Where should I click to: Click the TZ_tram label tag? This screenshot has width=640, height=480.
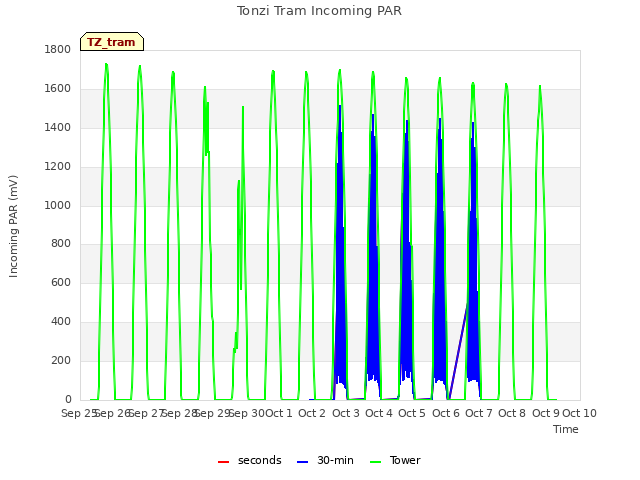pyautogui.click(x=112, y=42)
